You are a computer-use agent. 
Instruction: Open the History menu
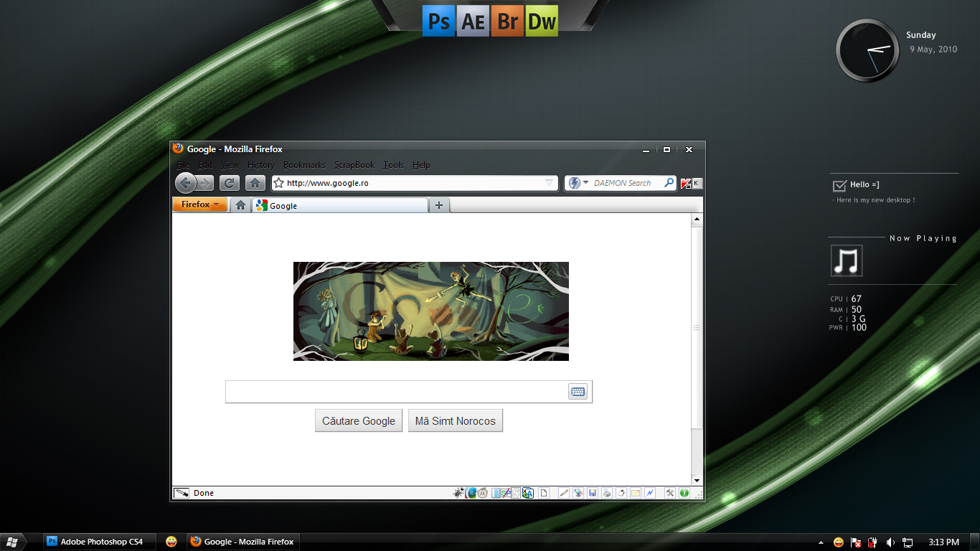[261, 165]
